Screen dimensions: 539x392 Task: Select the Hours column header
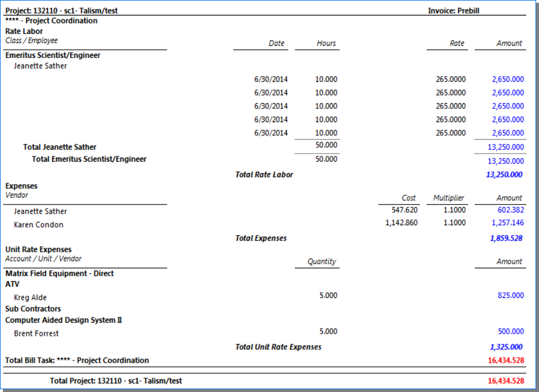(326, 44)
